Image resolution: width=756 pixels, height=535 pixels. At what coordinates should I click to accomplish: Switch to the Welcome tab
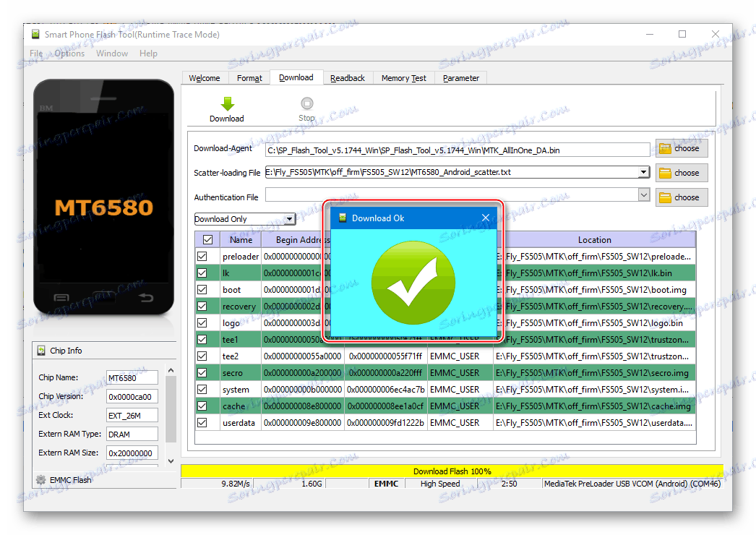click(205, 78)
